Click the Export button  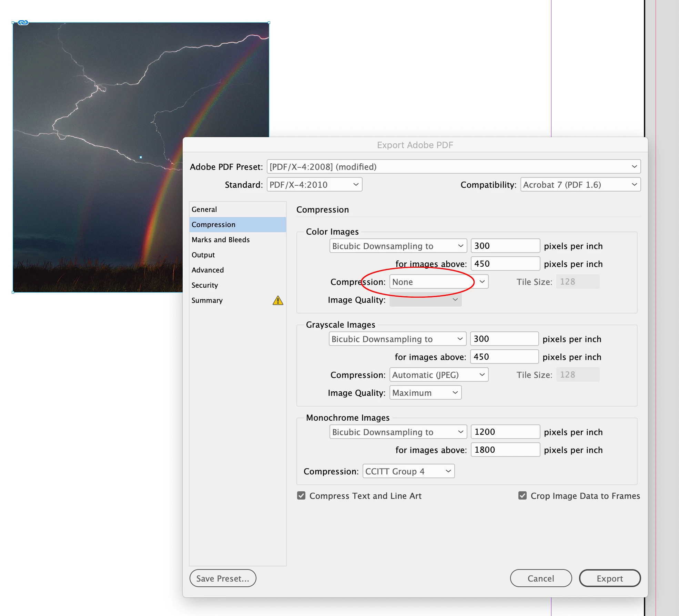click(609, 578)
